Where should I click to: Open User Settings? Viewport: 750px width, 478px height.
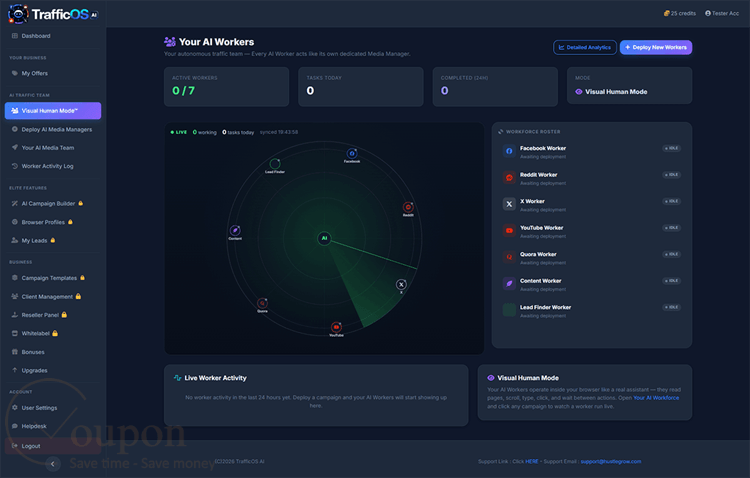point(53,408)
